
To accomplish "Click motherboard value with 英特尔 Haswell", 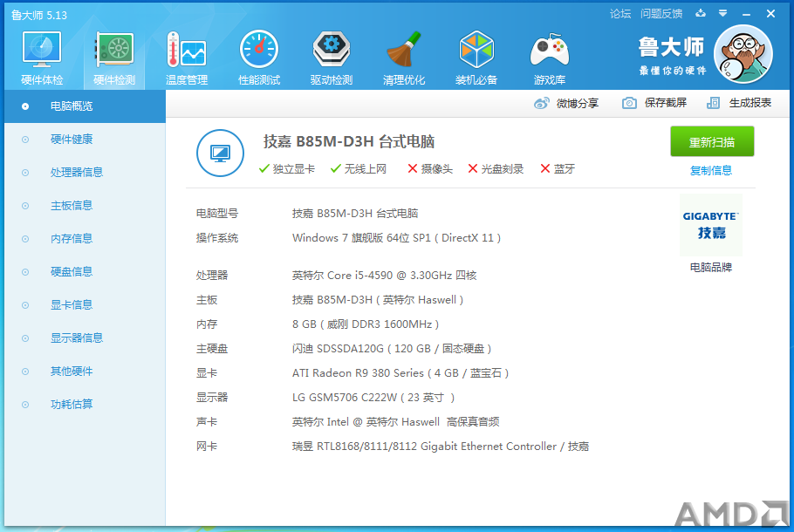I will (378, 300).
